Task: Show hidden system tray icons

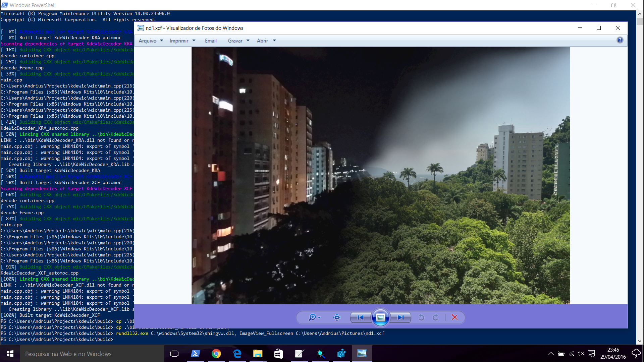Action: pyautogui.click(x=551, y=354)
